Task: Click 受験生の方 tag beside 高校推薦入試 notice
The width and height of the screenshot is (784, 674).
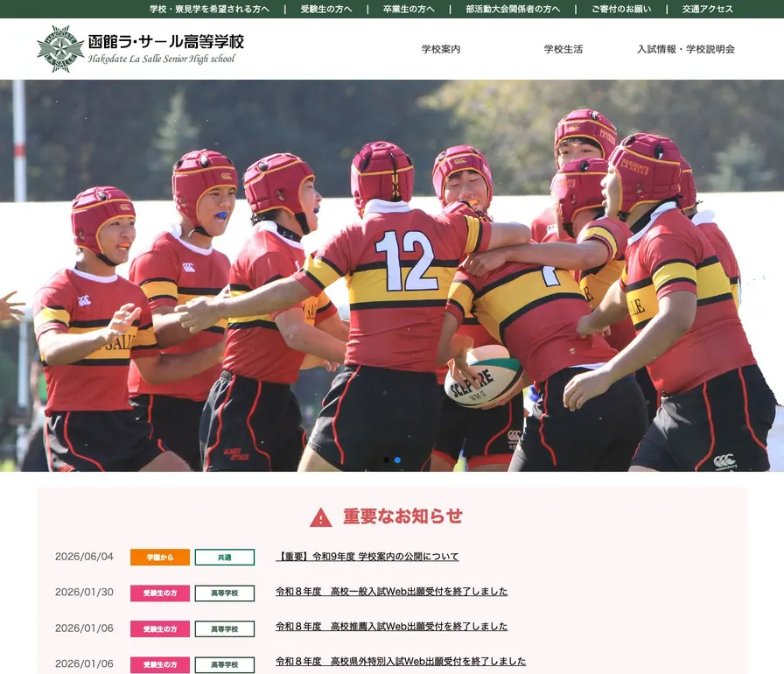Action: pos(160,628)
